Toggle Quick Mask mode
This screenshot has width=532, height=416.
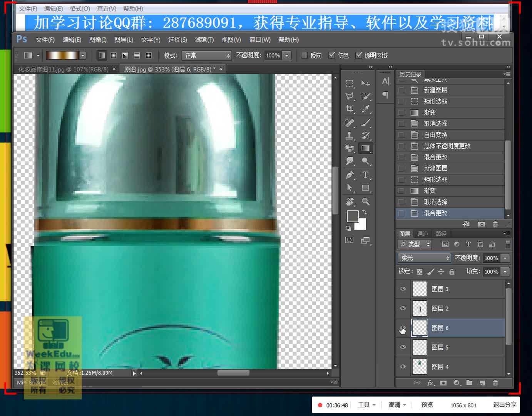pyautogui.click(x=349, y=240)
